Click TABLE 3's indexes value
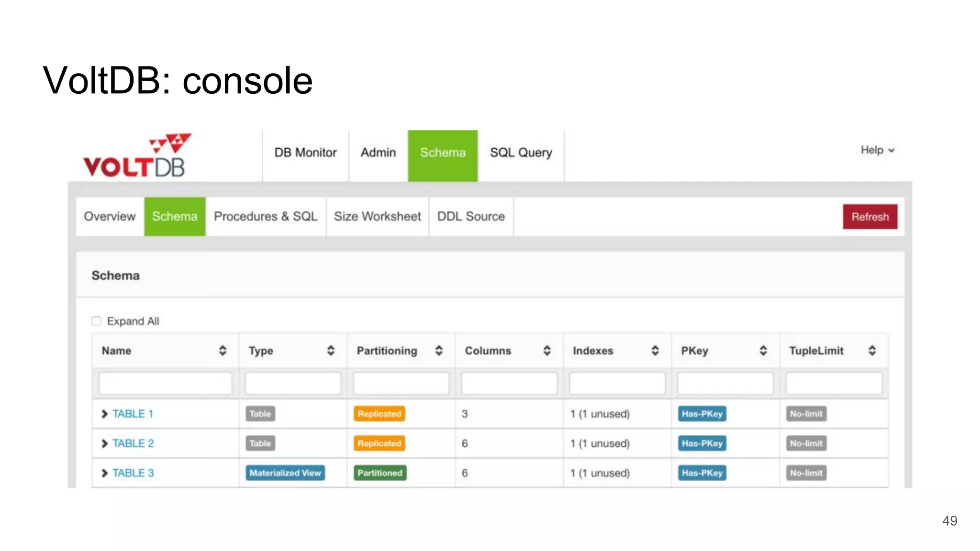 click(x=600, y=473)
